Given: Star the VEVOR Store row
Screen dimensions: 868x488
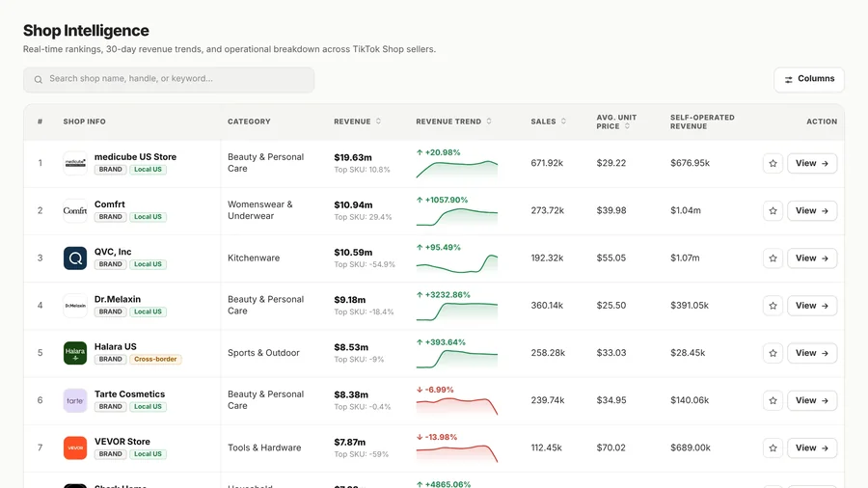Looking at the screenshot, I should coord(773,448).
